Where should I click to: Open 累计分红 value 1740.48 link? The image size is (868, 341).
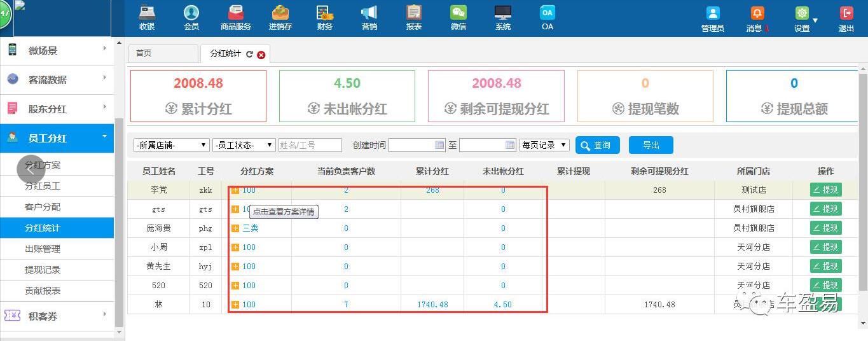[x=432, y=305]
